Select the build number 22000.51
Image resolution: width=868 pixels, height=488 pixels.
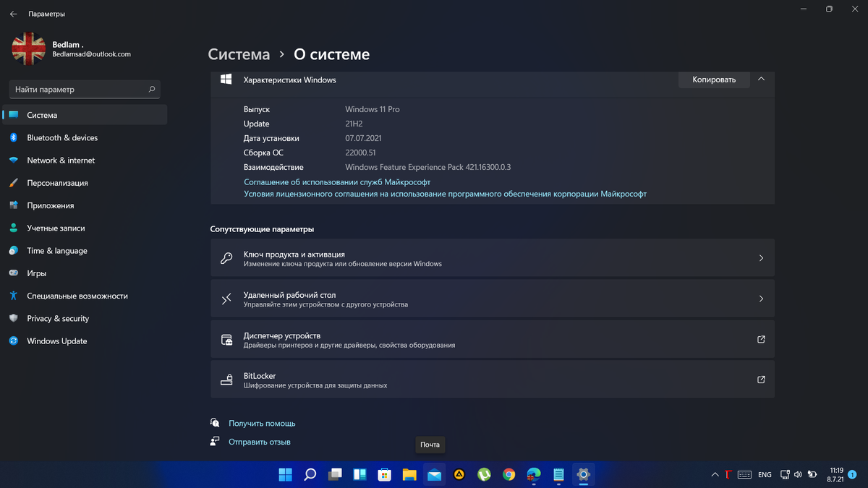(361, 153)
